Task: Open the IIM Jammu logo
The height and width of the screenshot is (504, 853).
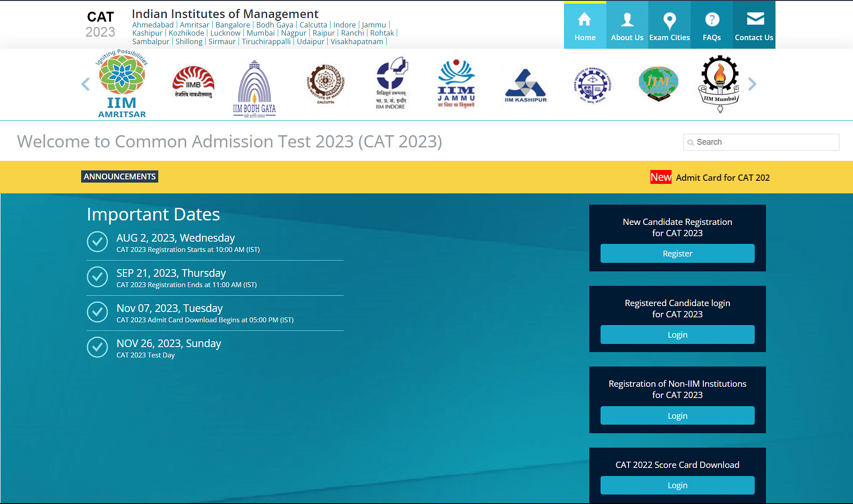Action: pos(456,83)
